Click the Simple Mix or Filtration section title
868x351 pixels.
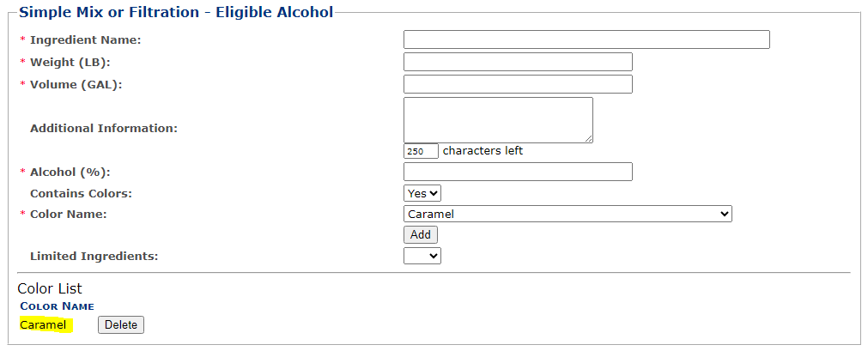[176, 12]
